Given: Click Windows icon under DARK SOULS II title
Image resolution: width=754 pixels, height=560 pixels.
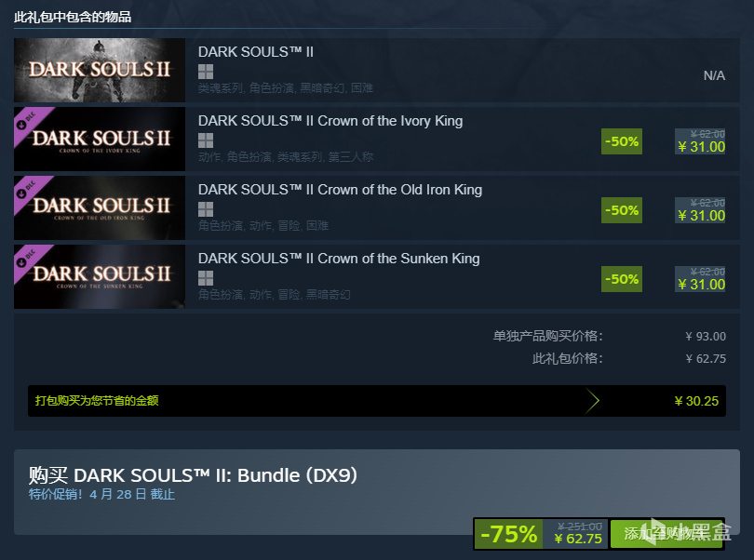Looking at the screenshot, I should (x=206, y=72).
